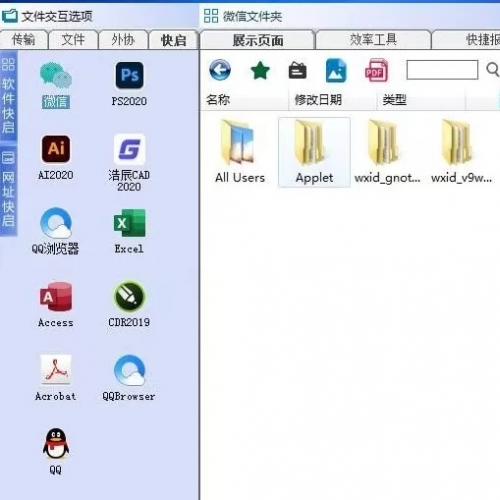Screen dimensions: 500x500
Task: Click the 微信文件夹 title text
Action: 252,16
